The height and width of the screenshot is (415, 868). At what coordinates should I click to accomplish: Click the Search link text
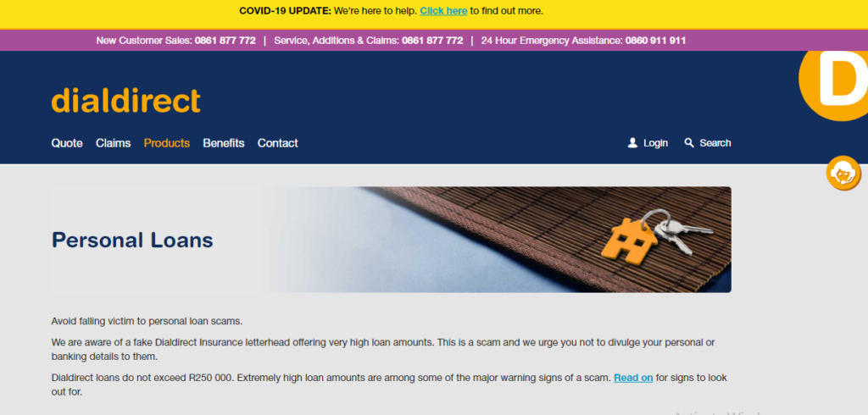tap(715, 143)
